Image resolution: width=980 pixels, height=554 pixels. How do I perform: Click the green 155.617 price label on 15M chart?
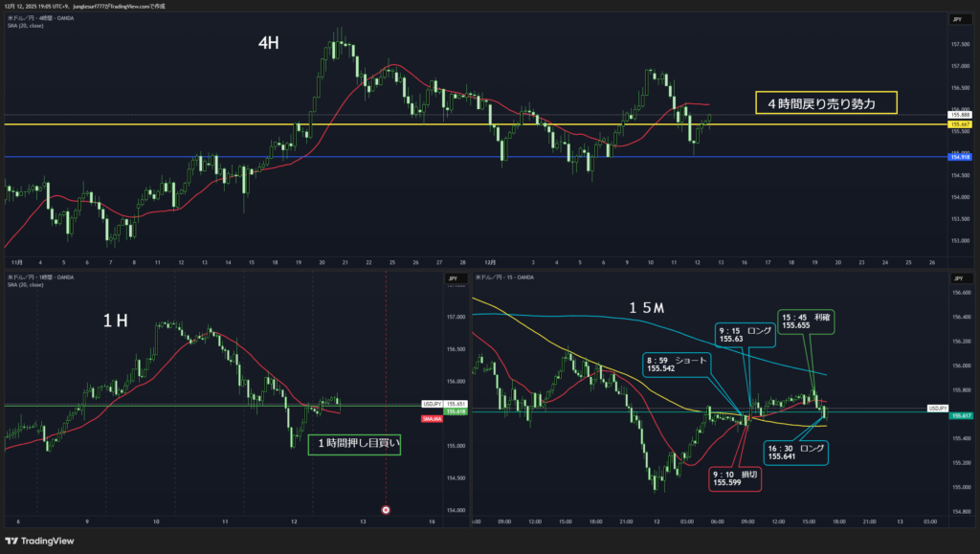962,414
